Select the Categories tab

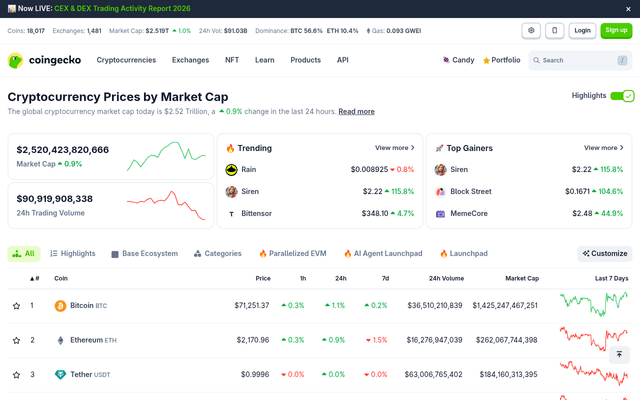pos(218,254)
